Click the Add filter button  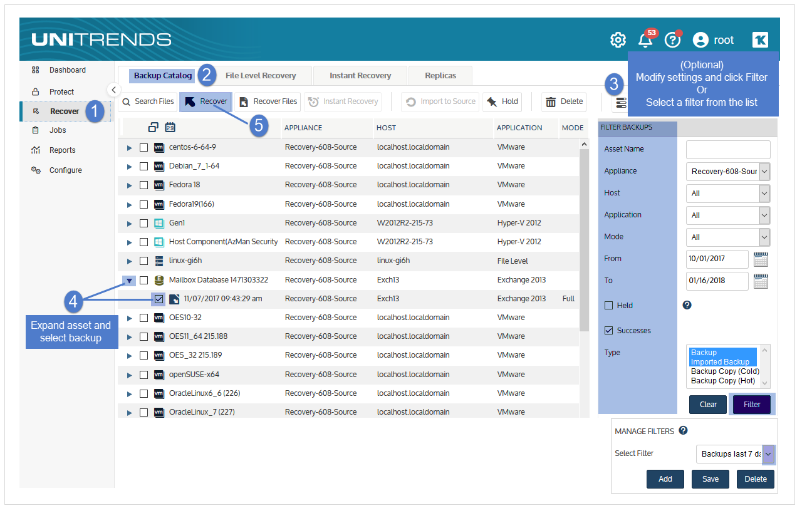click(x=665, y=479)
